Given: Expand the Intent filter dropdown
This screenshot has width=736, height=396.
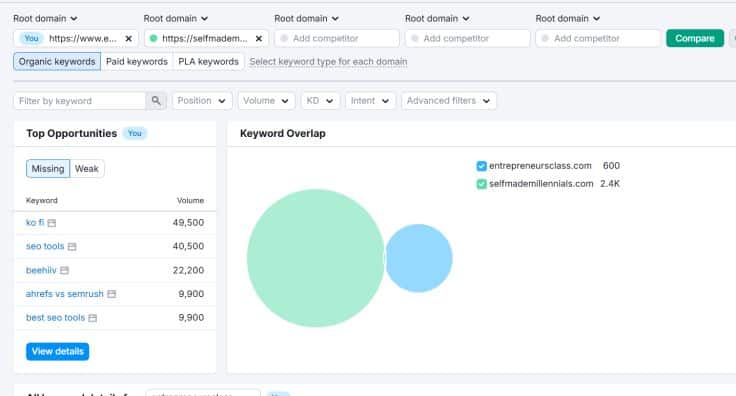Looking at the screenshot, I should 370,101.
